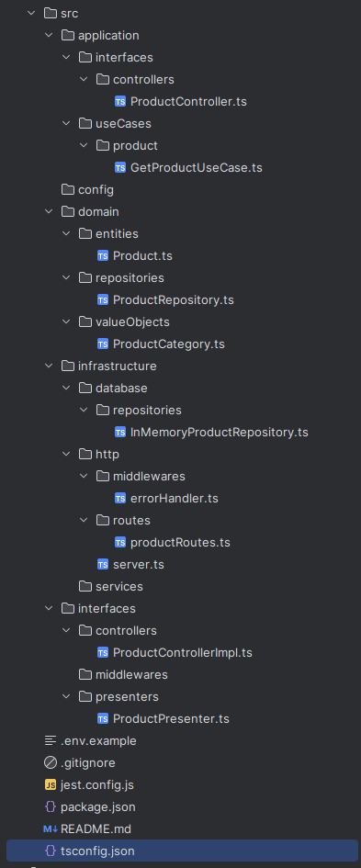Click the TypeScript icon of Product.ts
This screenshot has width=361, height=868.
(x=103, y=255)
